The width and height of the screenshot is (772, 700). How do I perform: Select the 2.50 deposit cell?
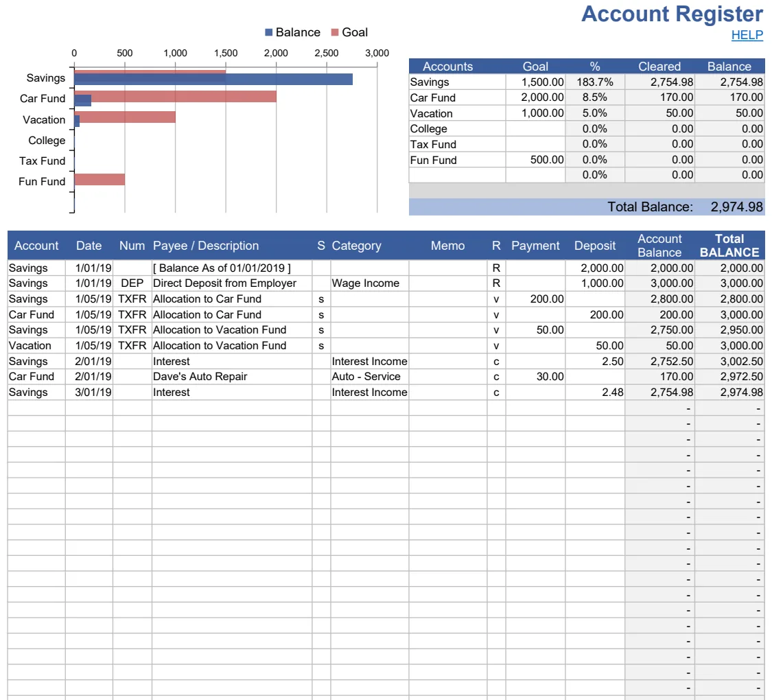pos(595,361)
